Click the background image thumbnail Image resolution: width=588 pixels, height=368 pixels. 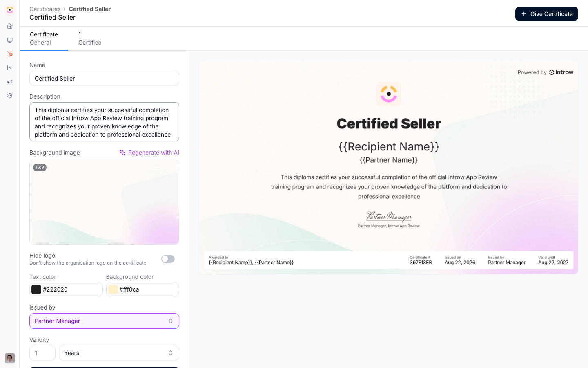104,202
